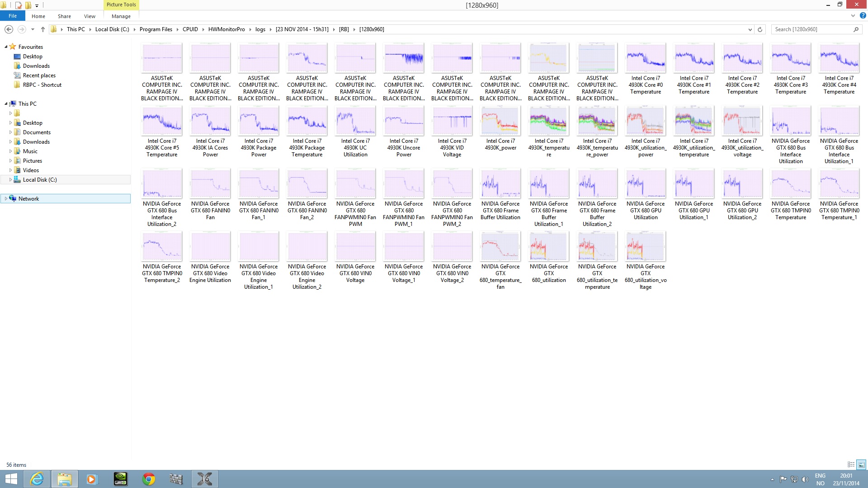The width and height of the screenshot is (868, 488).
Task: Open the NVIDIA app on taskbar
Action: pyautogui.click(x=120, y=479)
